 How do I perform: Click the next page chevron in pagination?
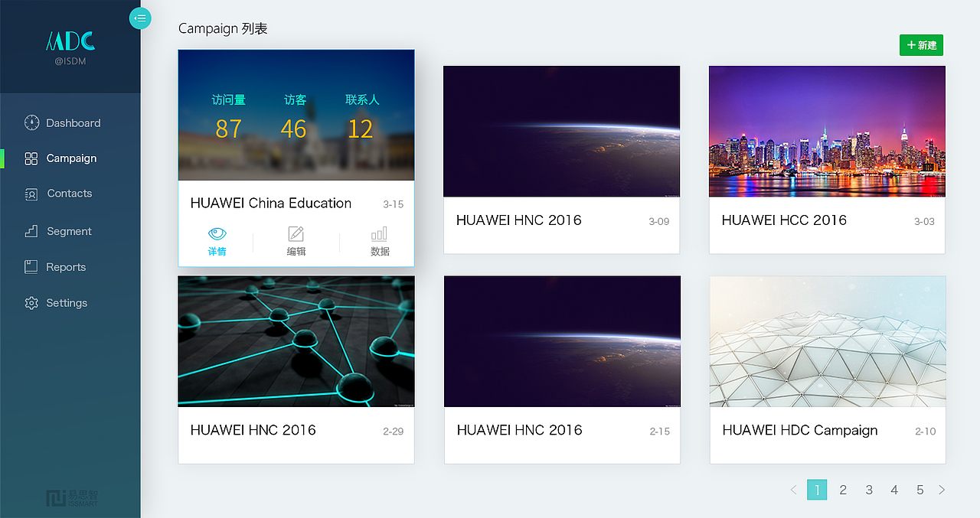coord(942,490)
